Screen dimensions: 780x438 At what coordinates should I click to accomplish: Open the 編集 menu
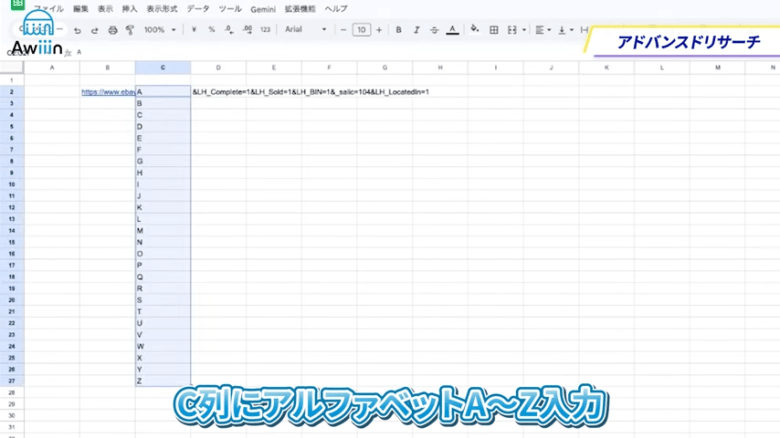click(81, 9)
